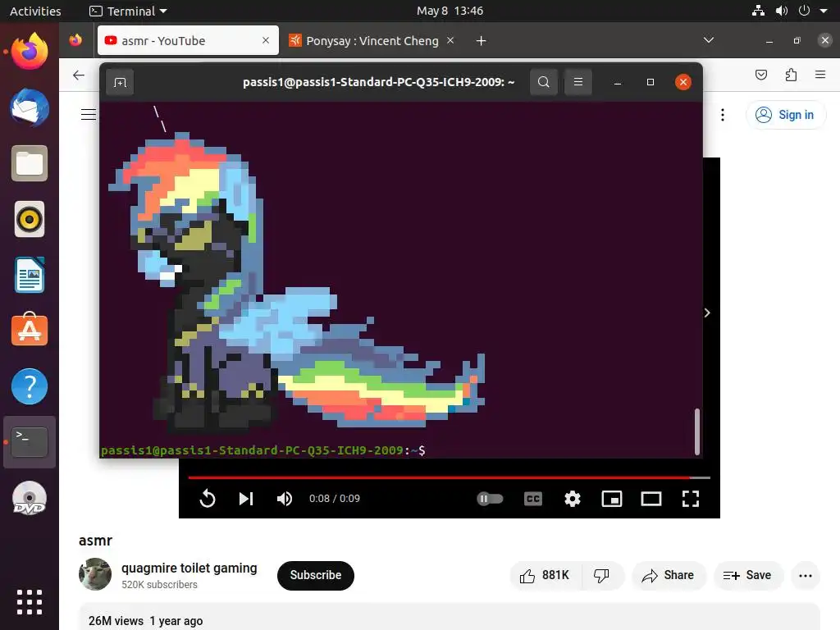
Task: Save the video to a playlist
Action: tap(748, 575)
